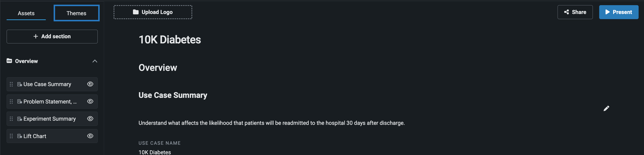Click the plus icon in Add section
The image size is (644, 155).
(36, 36)
